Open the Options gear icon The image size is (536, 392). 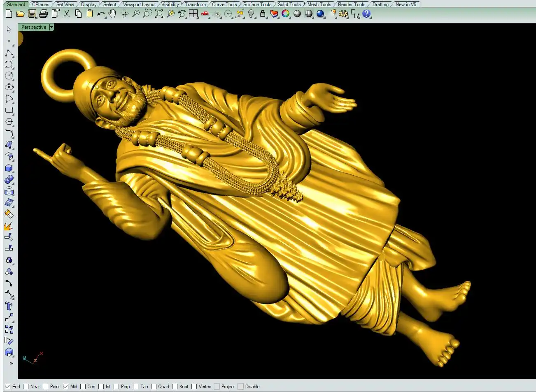click(x=343, y=14)
